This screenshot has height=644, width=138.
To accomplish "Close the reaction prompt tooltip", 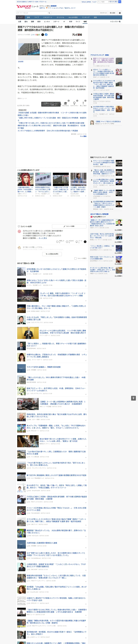I will [x=60, y=103].
